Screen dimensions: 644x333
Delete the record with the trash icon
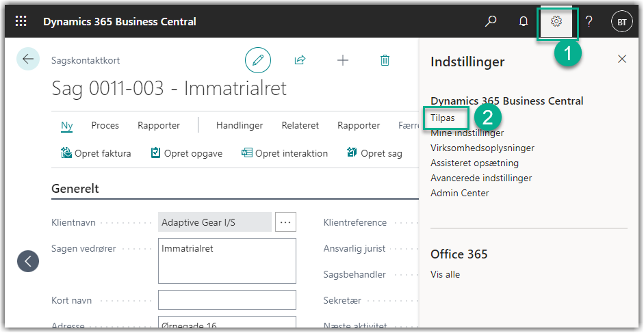(385, 60)
